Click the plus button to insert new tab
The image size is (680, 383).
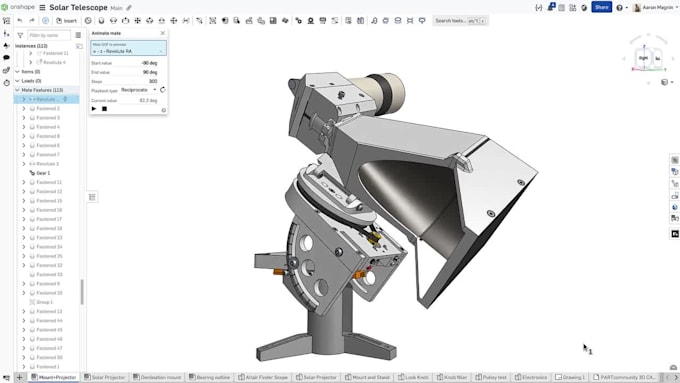(x=19, y=377)
